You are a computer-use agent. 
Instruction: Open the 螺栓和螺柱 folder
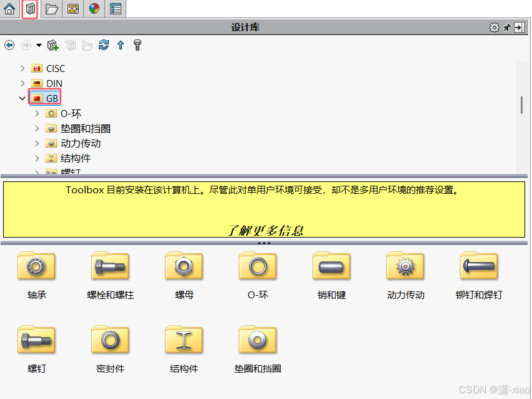(110, 276)
